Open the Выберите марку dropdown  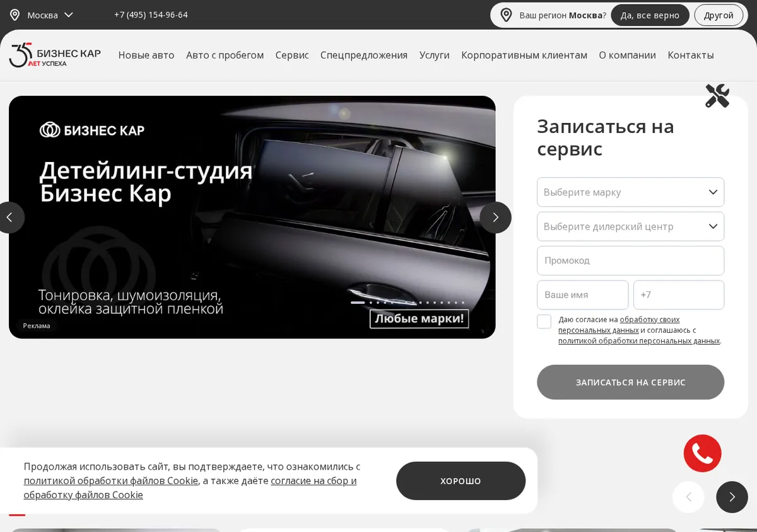click(x=630, y=192)
